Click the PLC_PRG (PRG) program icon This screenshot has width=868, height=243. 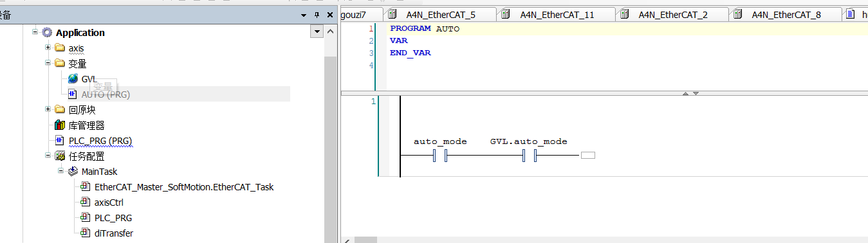60,140
